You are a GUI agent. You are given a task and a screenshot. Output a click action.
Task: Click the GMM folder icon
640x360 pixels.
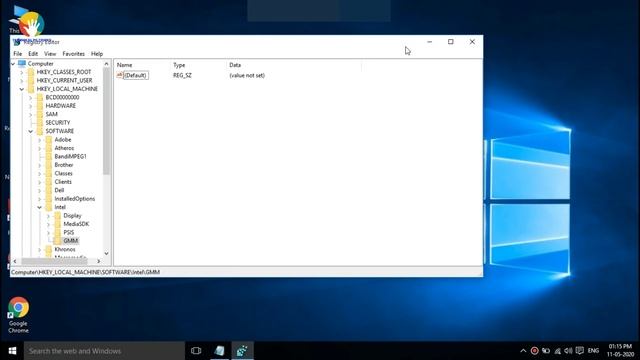(x=58, y=241)
